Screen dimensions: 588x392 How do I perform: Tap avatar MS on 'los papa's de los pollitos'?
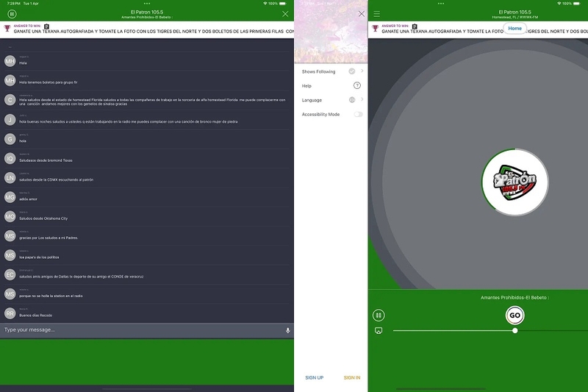click(x=10, y=255)
